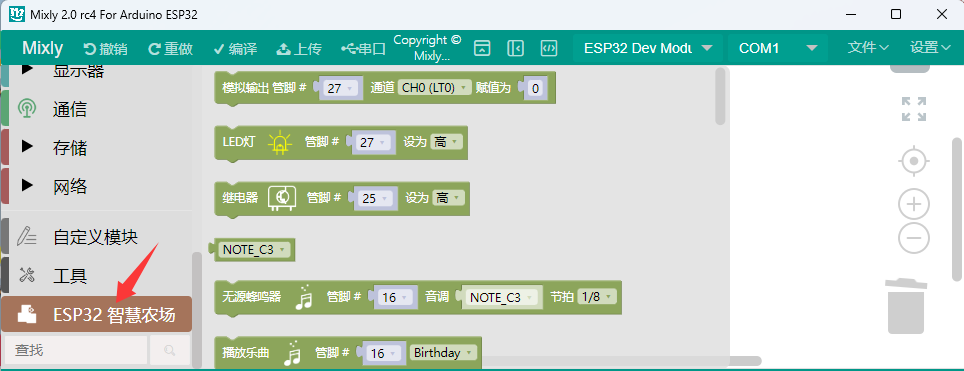Open the 文件 file menu
The width and height of the screenshot is (964, 371).
coord(868,47)
